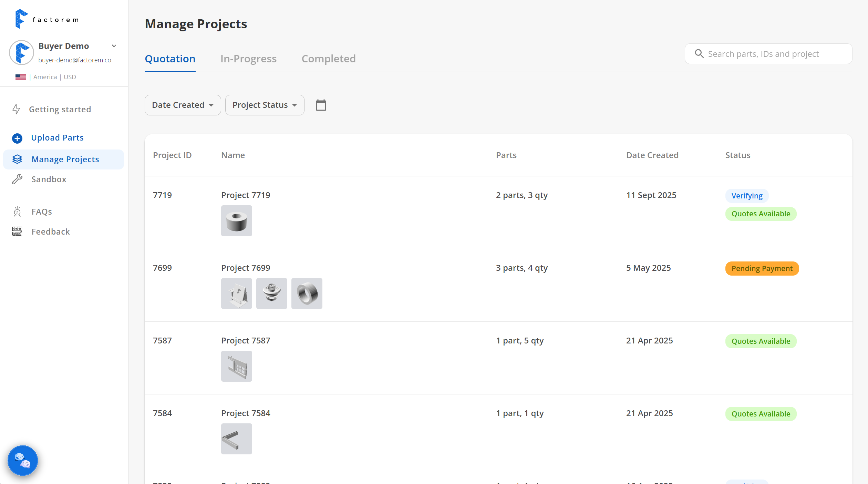Open the FAQs page
Image resolution: width=868 pixels, height=484 pixels.
(x=41, y=212)
